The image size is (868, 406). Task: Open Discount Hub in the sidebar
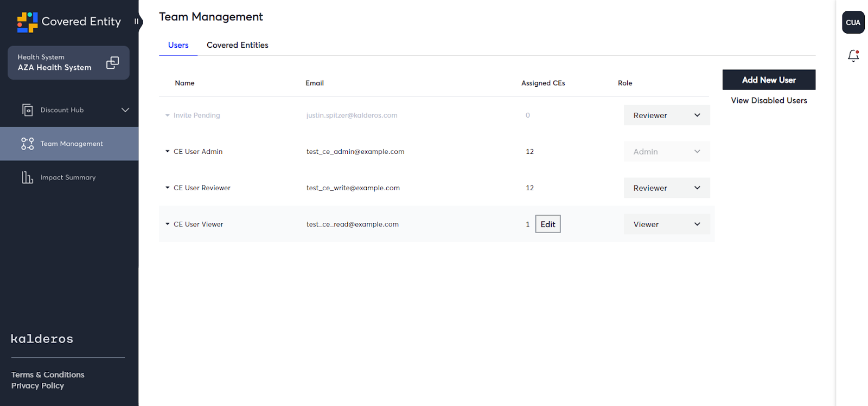[x=69, y=110]
